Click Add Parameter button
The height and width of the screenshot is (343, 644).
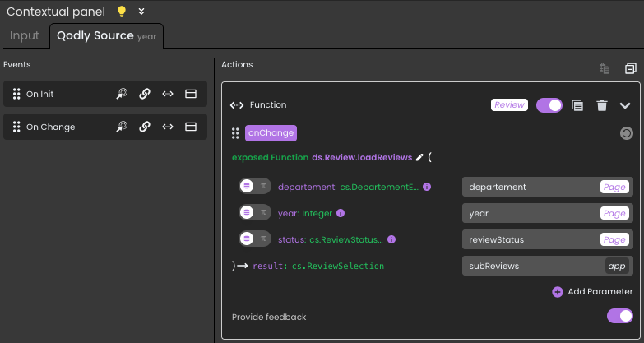tap(592, 292)
